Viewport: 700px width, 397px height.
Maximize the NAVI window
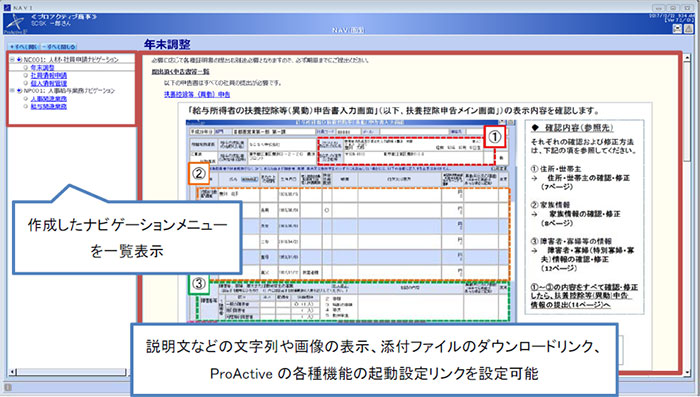click(673, 8)
